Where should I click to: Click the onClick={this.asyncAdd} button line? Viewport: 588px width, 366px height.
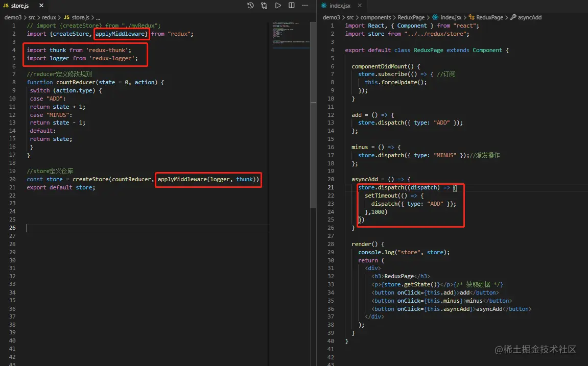[x=451, y=309]
